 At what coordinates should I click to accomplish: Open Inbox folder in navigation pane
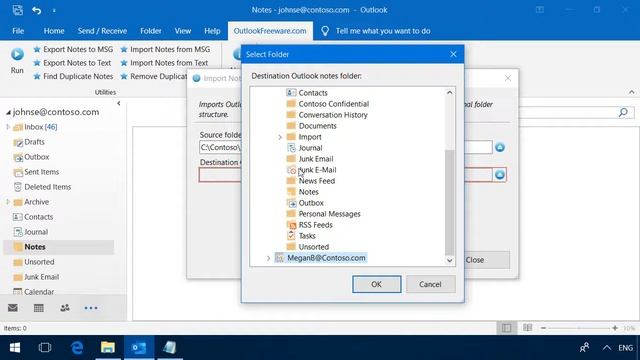[35, 127]
